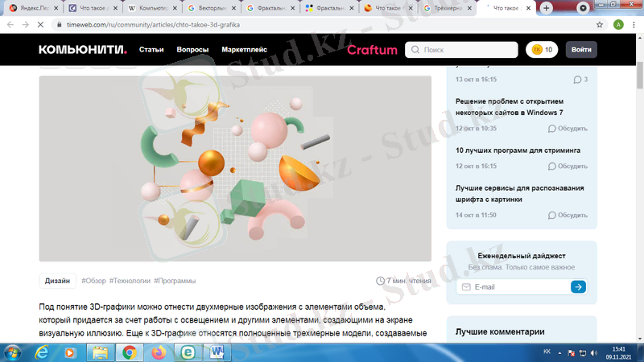
Task: Go back to the previous page
Action: tap(10, 25)
